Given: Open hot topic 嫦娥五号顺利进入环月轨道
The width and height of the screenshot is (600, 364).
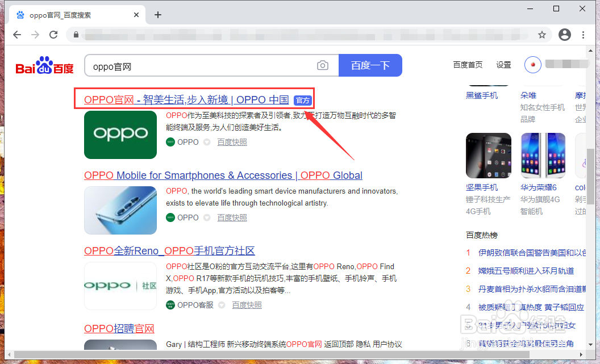Looking at the screenshot, I should tap(526, 271).
